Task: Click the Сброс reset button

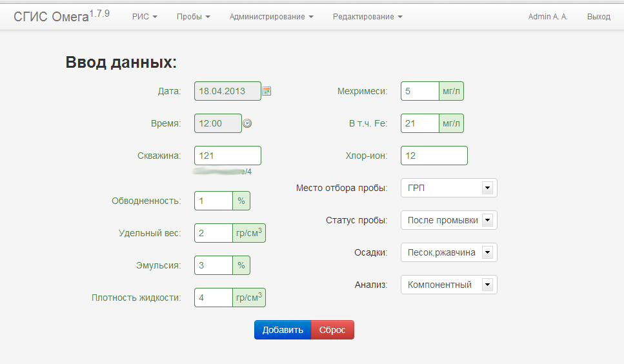Action: (x=332, y=330)
